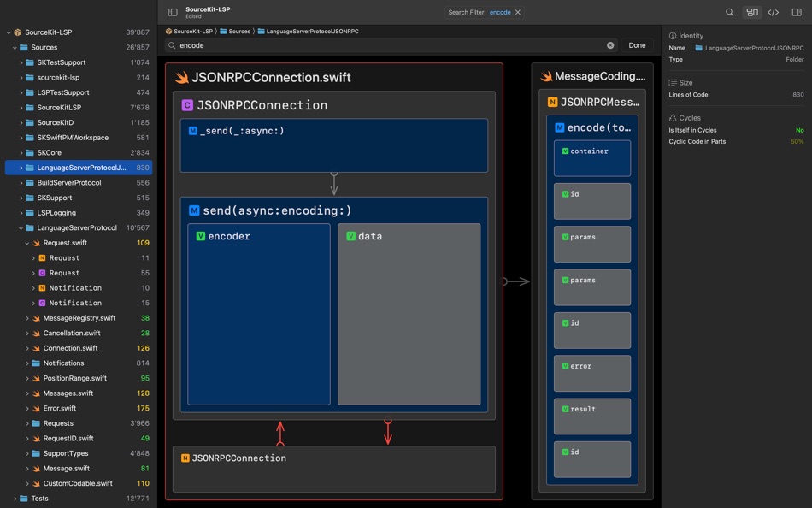The height and width of the screenshot is (508, 812).
Task: Expand the Tests folder
Action: tap(15, 498)
